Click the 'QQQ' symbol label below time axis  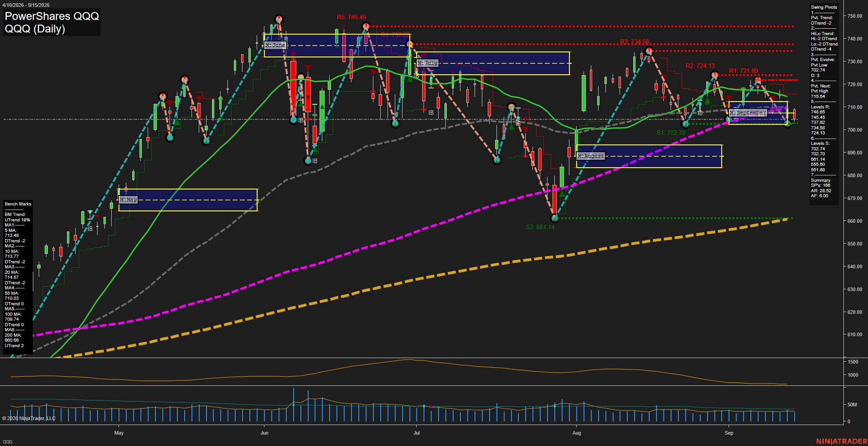pyautogui.click(x=8, y=442)
